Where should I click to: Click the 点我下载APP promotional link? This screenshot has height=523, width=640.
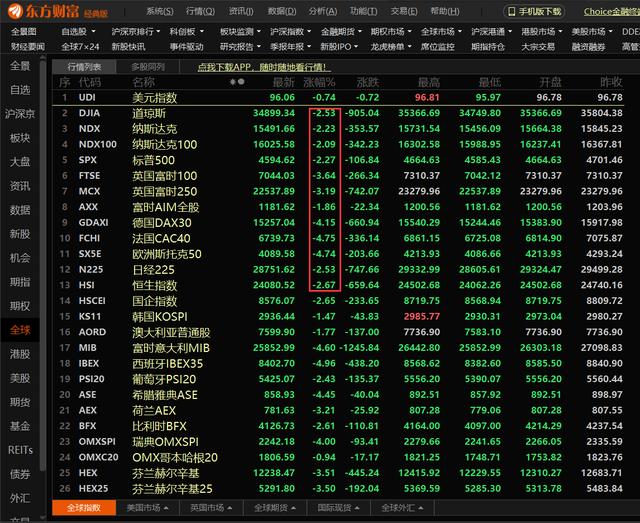[x=264, y=67]
